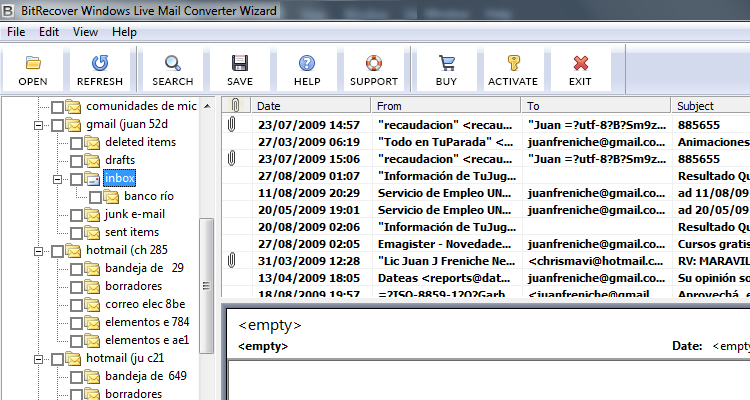Select the bandeja de 649 folder
The height and width of the screenshot is (400, 750).
[x=145, y=376]
